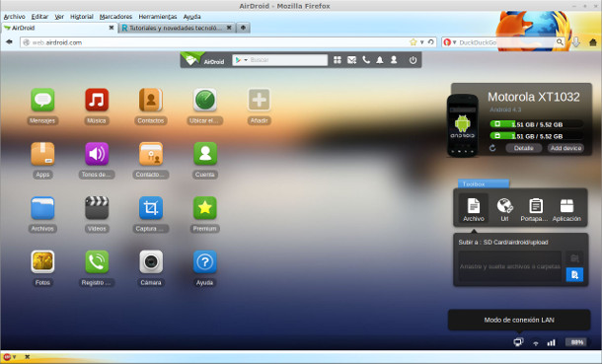Click the first storage bar 1.51 GB / 5.52 GB
602x364 pixels.
pos(536,124)
